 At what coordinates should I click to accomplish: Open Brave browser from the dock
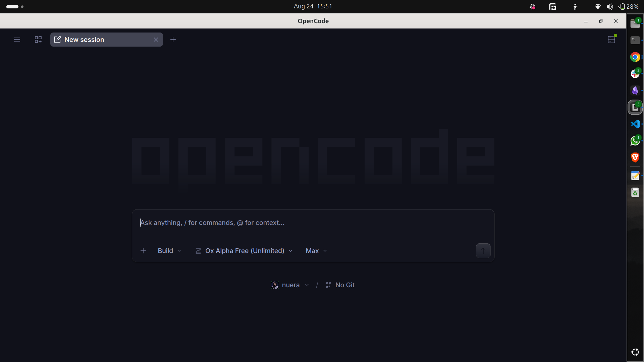(635, 158)
